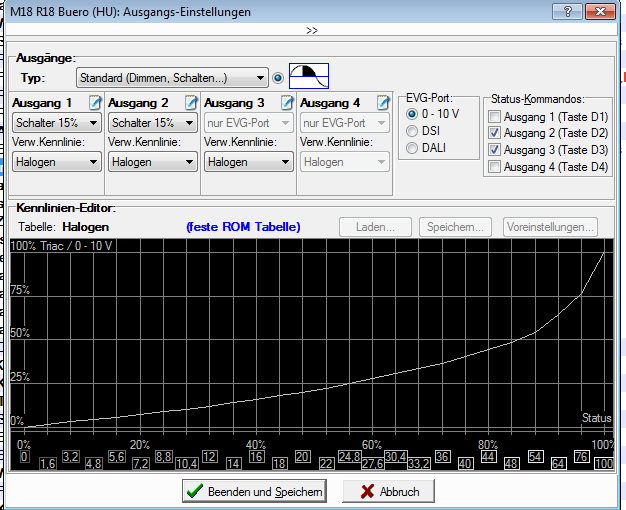Viewport: 626px width, 510px height.
Task: Select the DSI EVG-Port radio option
Action: point(413,131)
